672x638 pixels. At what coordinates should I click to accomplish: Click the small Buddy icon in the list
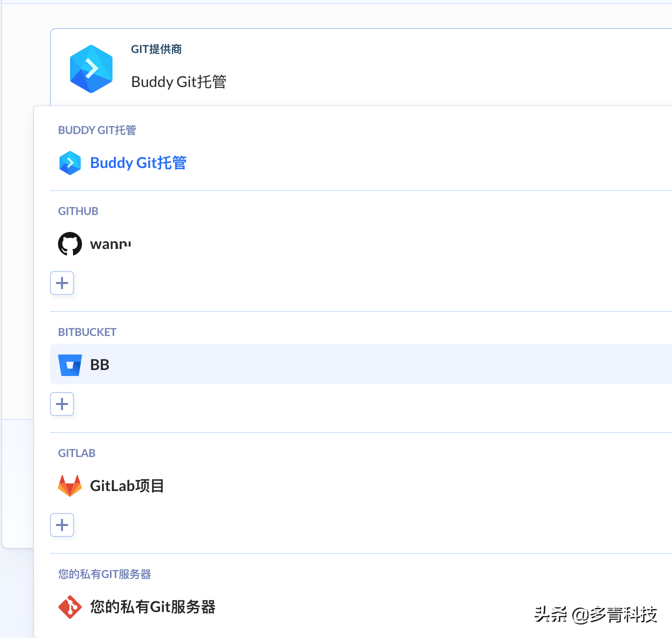(x=70, y=163)
